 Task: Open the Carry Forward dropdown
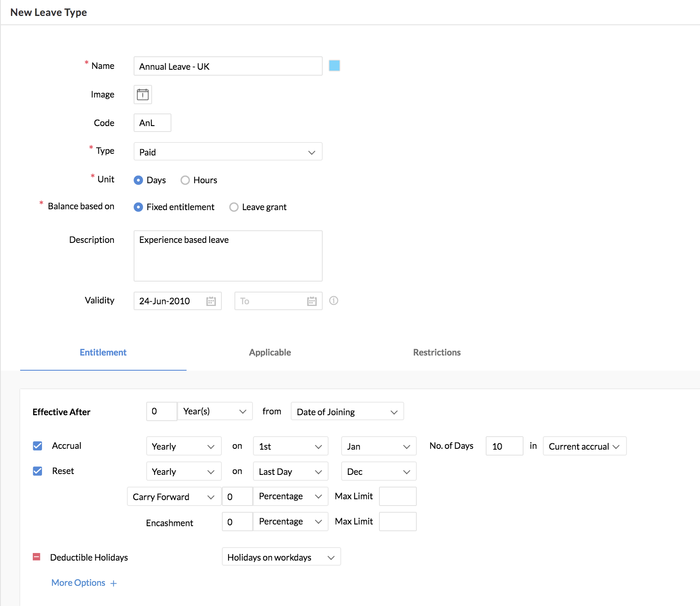[x=174, y=497]
